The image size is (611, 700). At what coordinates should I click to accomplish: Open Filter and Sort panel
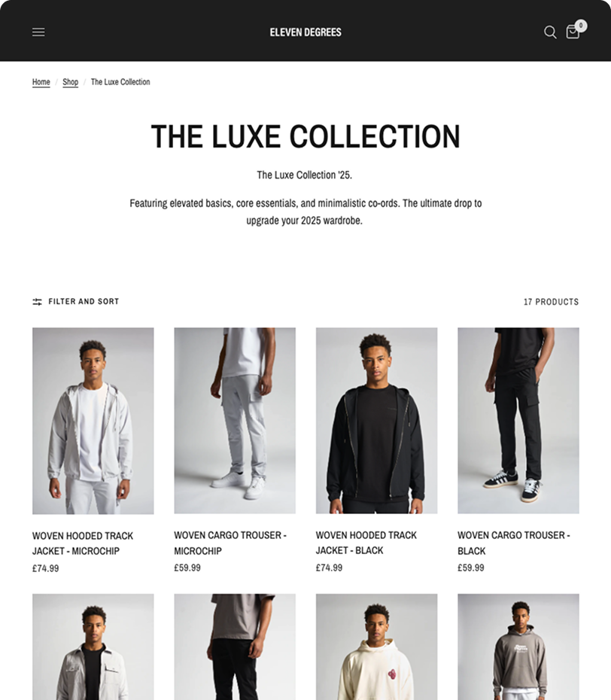75,302
